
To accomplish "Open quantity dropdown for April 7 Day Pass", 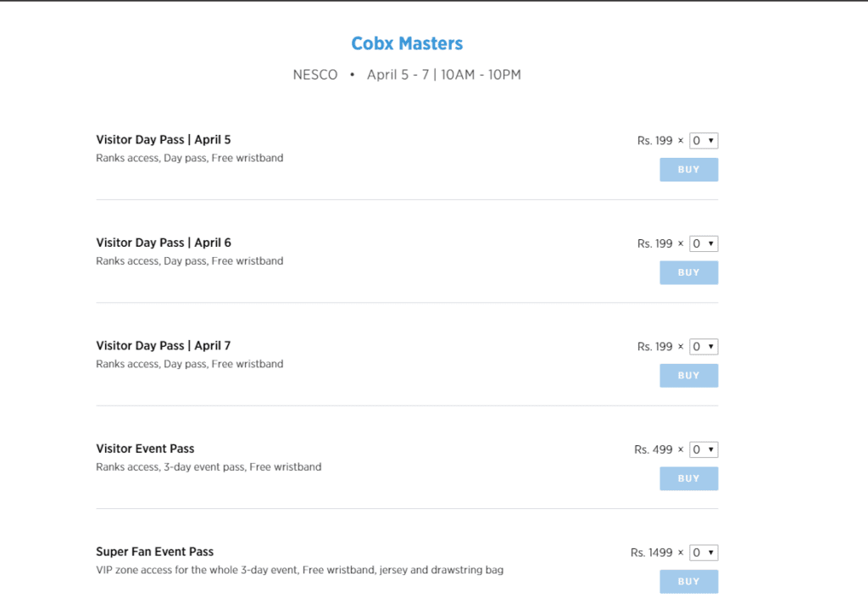I will pyautogui.click(x=704, y=347).
